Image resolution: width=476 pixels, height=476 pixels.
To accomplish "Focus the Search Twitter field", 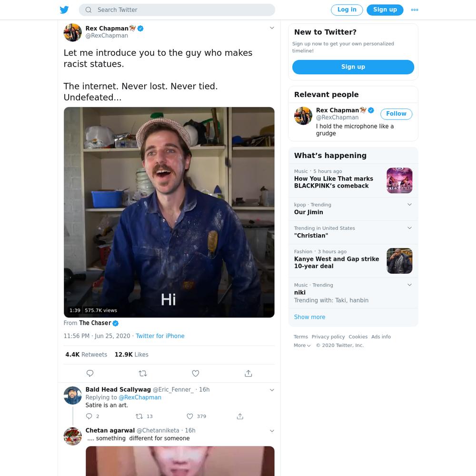I will click(x=177, y=10).
